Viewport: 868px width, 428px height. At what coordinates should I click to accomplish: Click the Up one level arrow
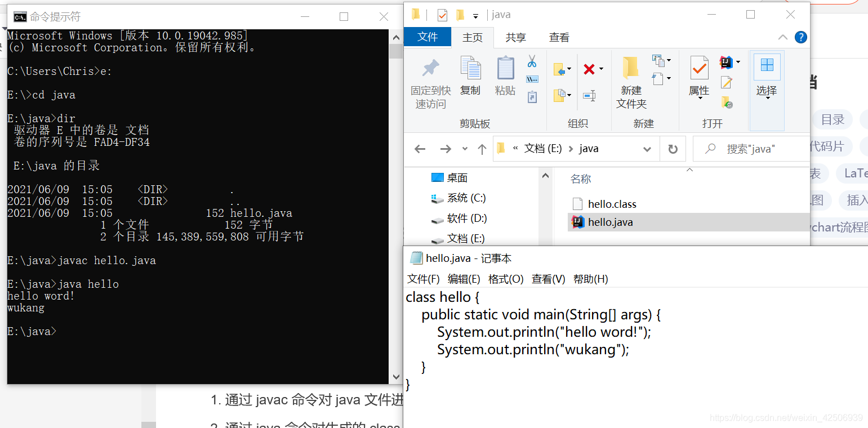(482, 149)
